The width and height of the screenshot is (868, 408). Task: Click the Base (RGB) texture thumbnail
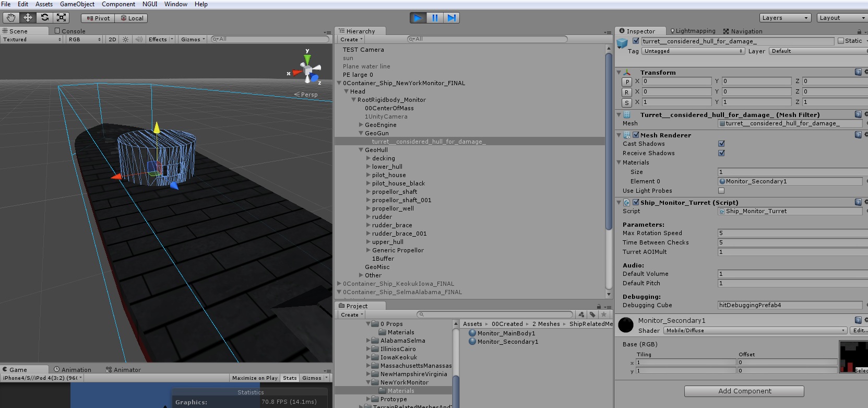pyautogui.click(x=853, y=356)
